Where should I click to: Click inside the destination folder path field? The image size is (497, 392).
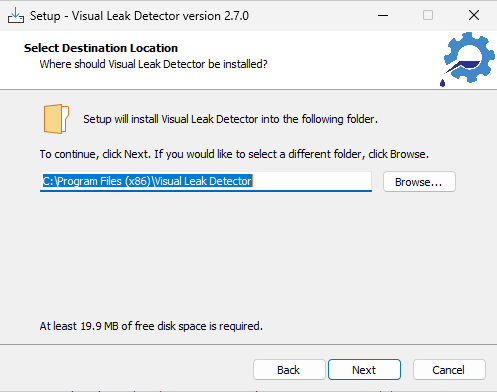(206, 182)
